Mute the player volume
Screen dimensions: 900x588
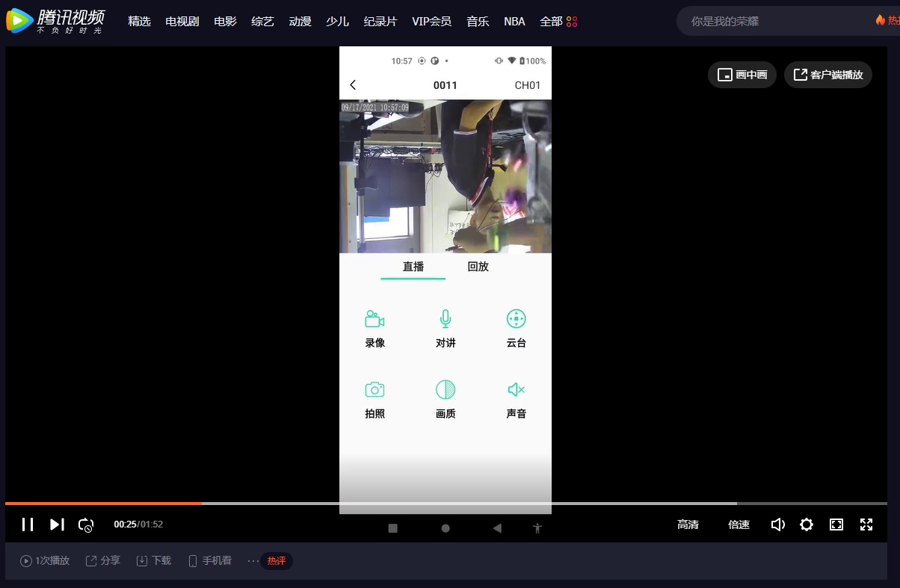tap(777, 524)
